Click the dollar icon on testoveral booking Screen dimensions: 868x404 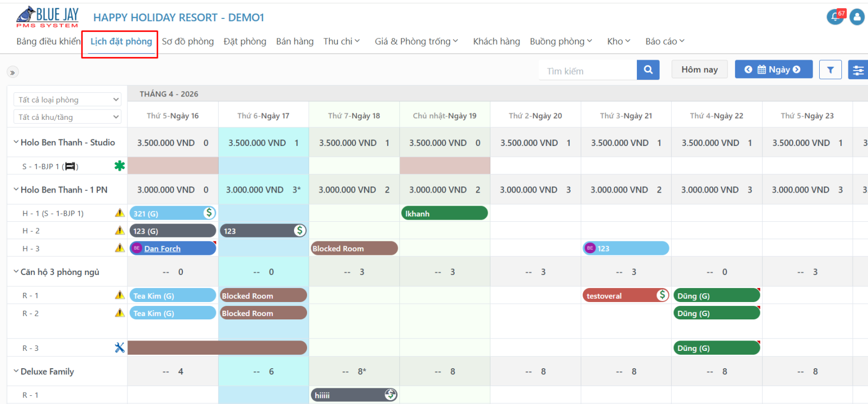tap(662, 295)
